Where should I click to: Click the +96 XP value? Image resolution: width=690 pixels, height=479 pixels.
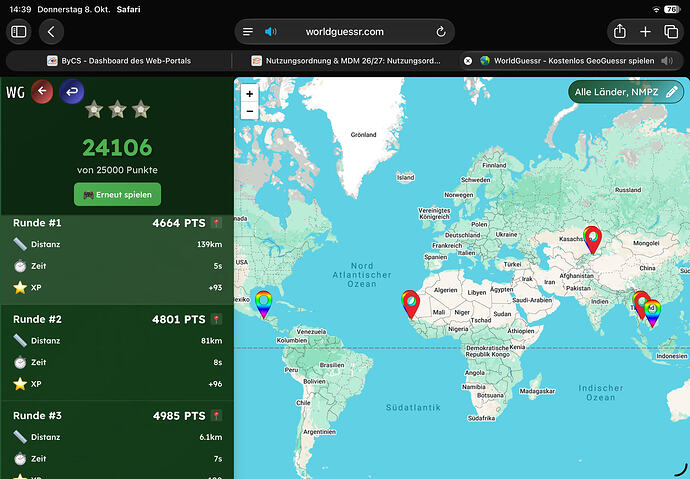(x=215, y=384)
